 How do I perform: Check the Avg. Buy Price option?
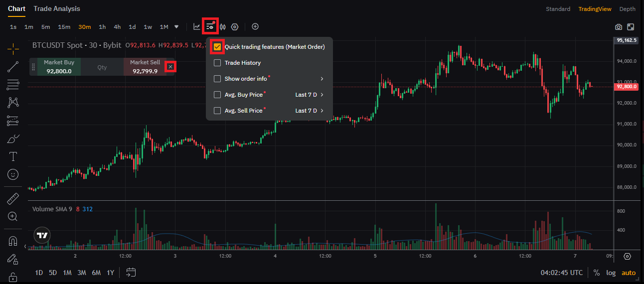point(217,95)
